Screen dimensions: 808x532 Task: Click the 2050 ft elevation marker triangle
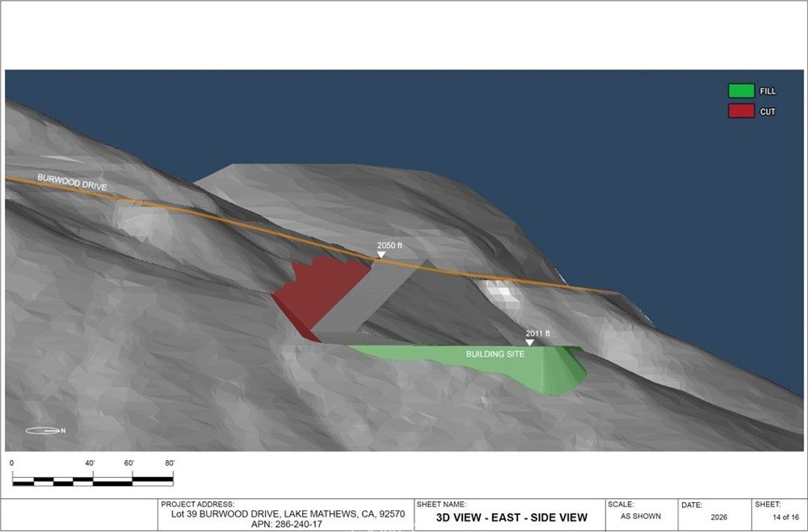381,254
